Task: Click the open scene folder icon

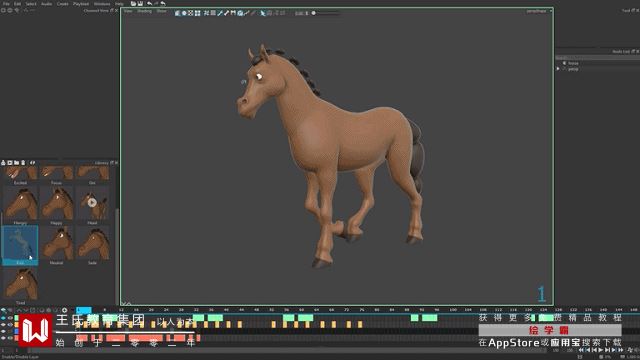Action: click(x=133, y=4)
